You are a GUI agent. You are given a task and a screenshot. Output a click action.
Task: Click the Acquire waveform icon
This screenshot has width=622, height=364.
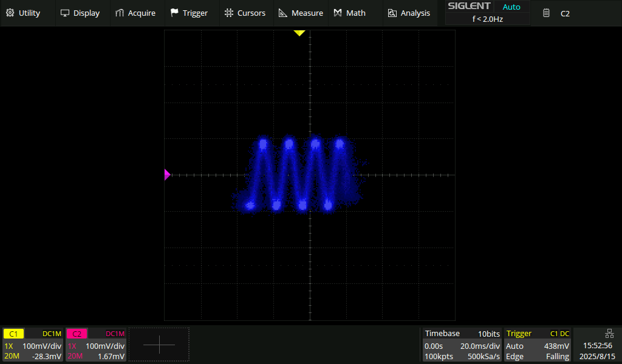click(120, 13)
